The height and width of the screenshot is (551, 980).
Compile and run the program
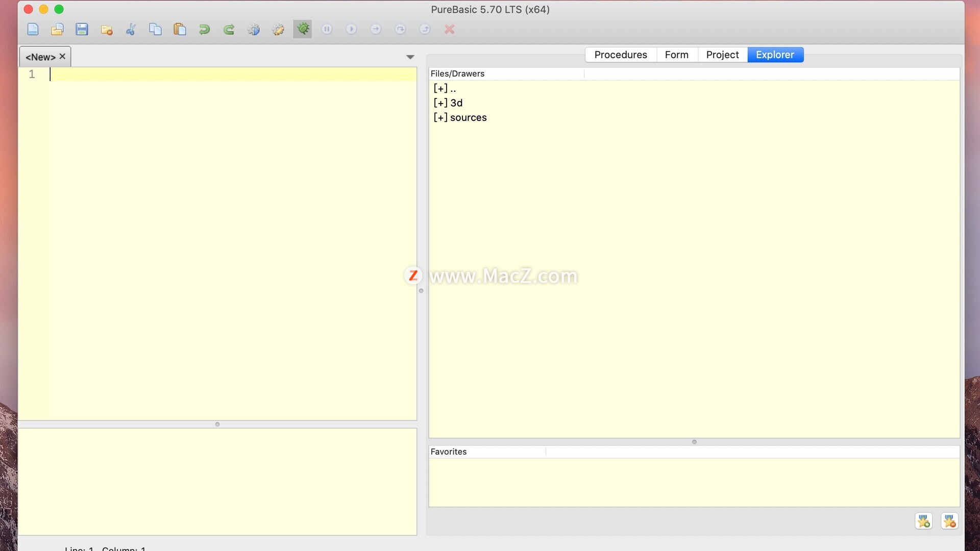[253, 29]
